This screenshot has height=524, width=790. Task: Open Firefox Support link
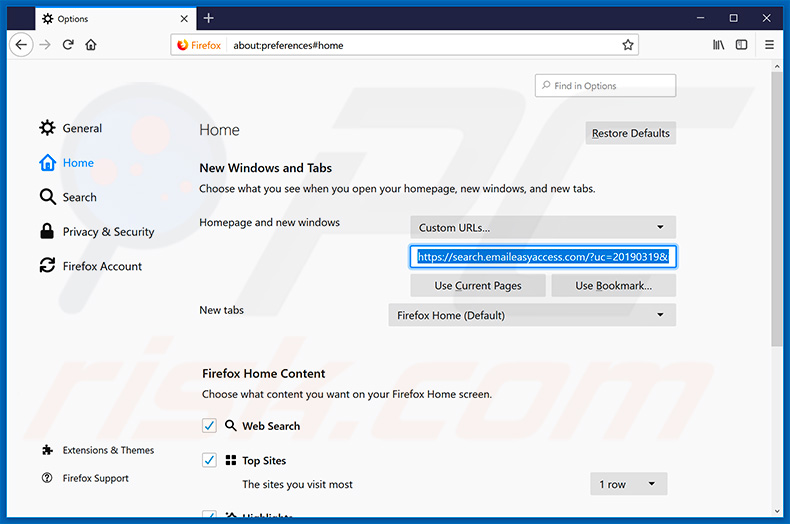(85, 478)
